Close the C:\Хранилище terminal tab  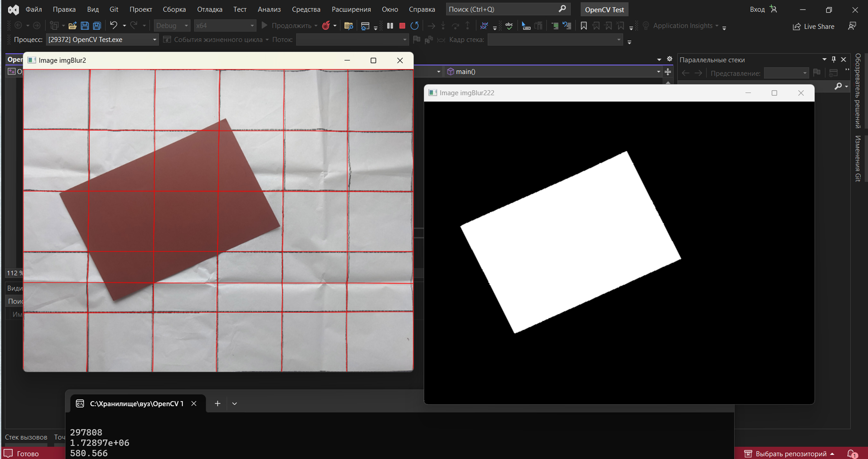194,403
